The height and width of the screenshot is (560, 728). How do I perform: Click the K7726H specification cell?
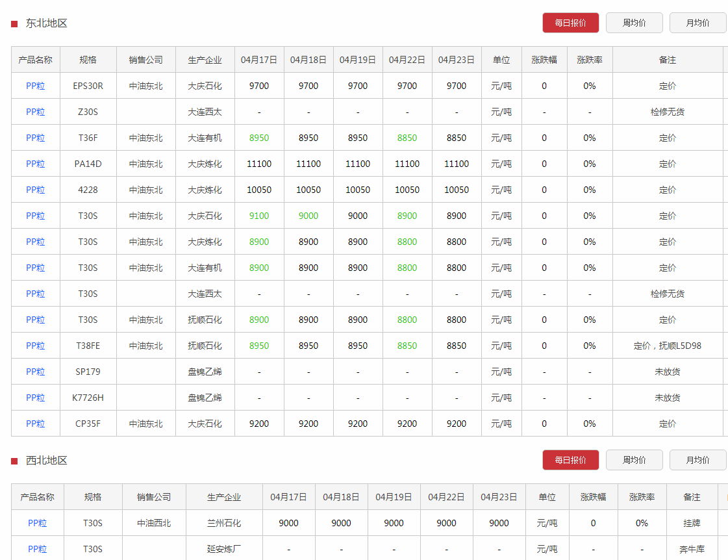88,398
